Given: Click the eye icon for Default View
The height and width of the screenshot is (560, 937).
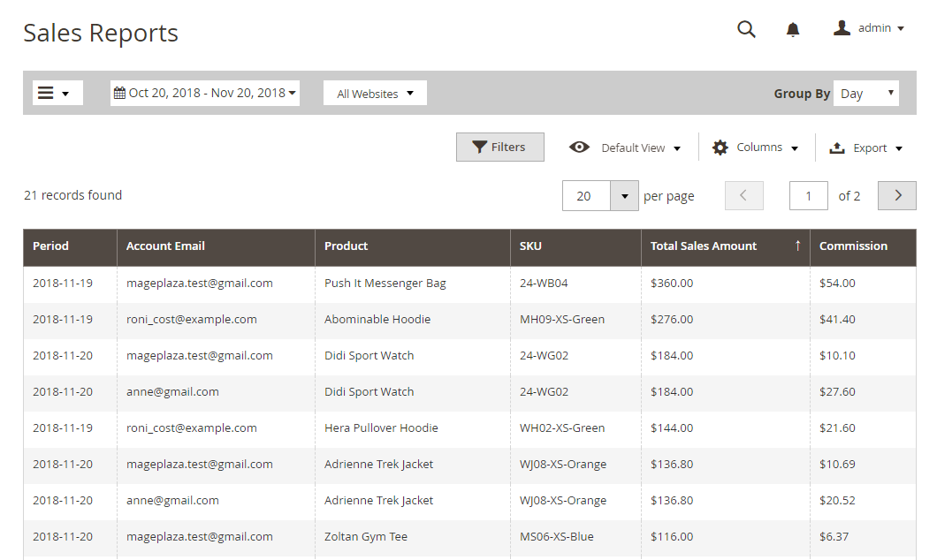Looking at the screenshot, I should click(x=579, y=148).
